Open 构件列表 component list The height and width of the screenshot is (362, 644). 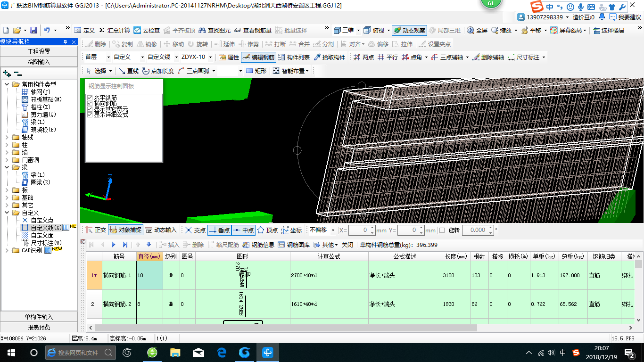click(x=294, y=58)
